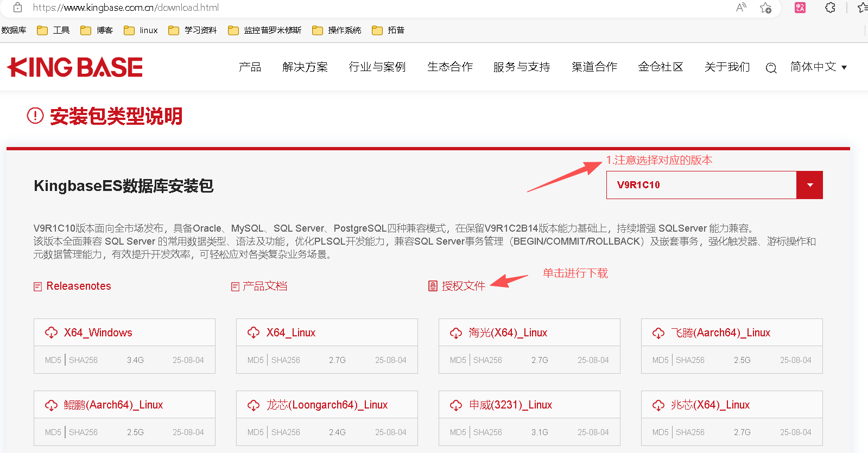Click the X64_Linux cloud download icon
This screenshot has width=868, height=453.
coord(254,333)
